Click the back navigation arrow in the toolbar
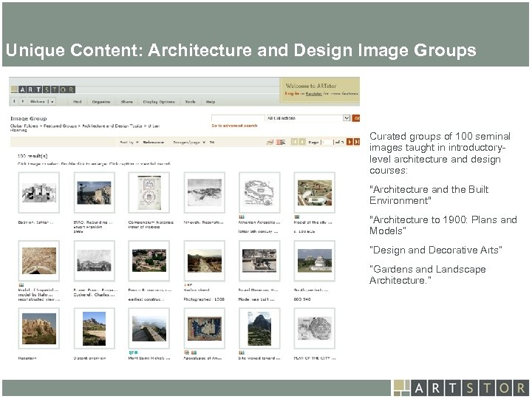This screenshot has height=399, width=532. click(14, 101)
